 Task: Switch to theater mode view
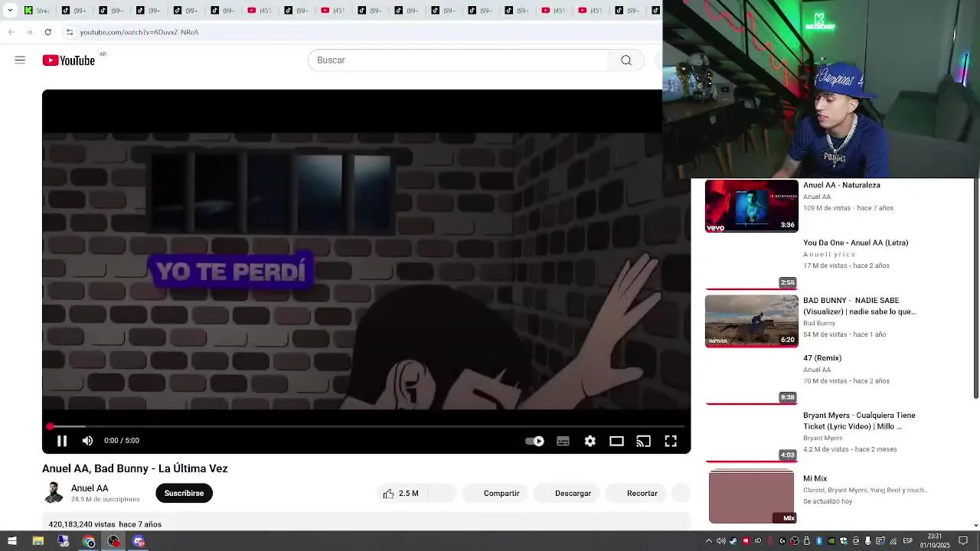(616, 441)
